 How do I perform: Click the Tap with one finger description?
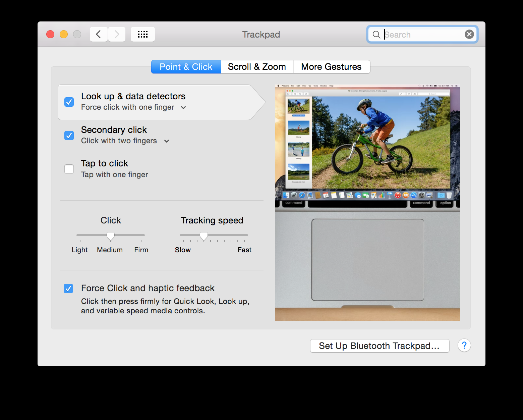[115, 174]
